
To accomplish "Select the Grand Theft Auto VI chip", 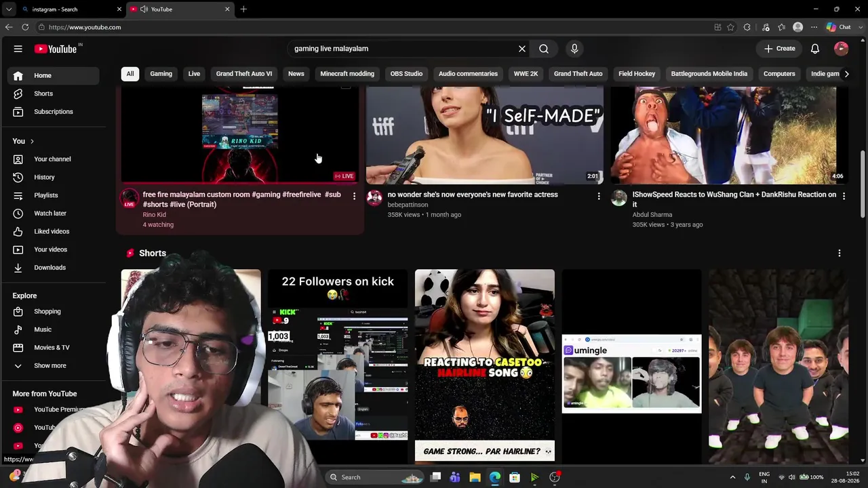I will tap(244, 74).
